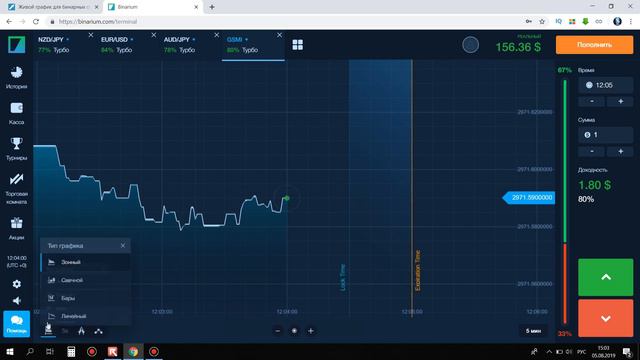Open the Помощь chat help button
The height and width of the screenshot is (360, 640).
(16, 324)
